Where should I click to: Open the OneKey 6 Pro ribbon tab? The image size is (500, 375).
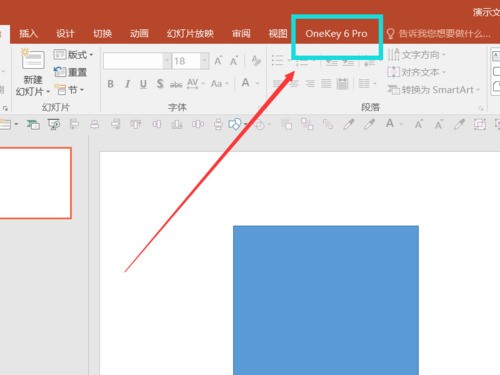336,34
